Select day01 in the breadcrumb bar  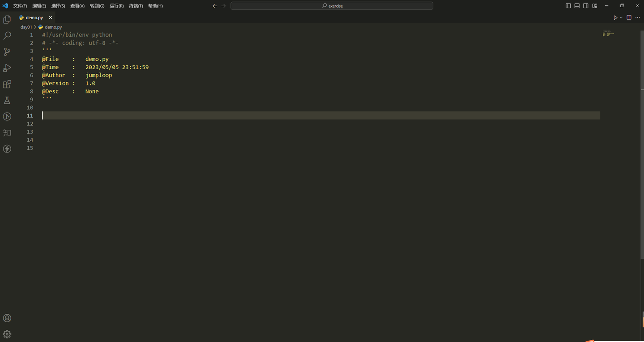pyautogui.click(x=26, y=27)
